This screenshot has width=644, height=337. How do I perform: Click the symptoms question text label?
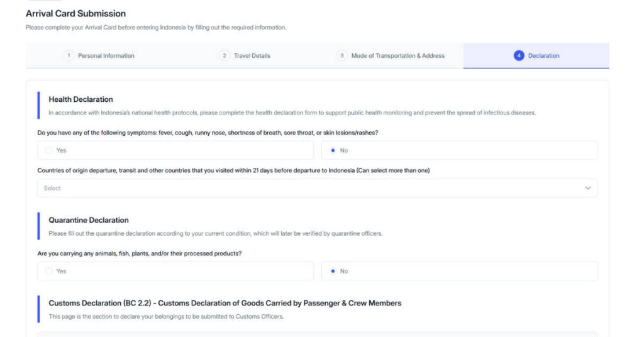tap(208, 133)
